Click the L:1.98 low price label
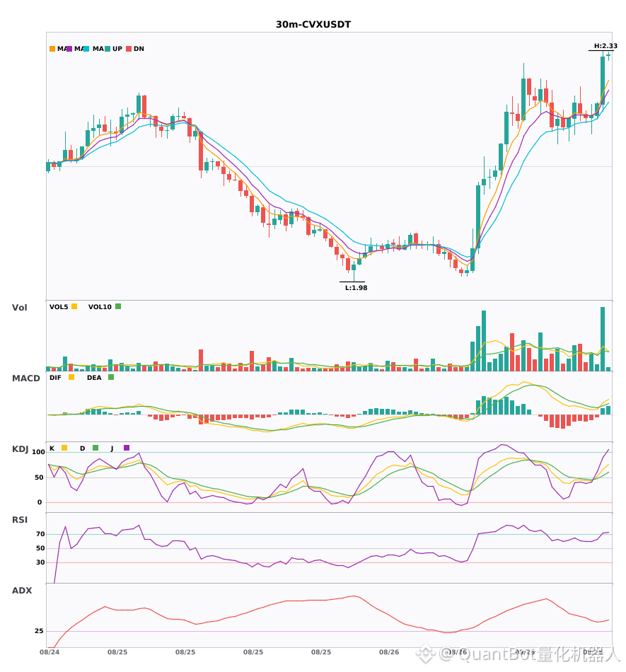 (356, 288)
